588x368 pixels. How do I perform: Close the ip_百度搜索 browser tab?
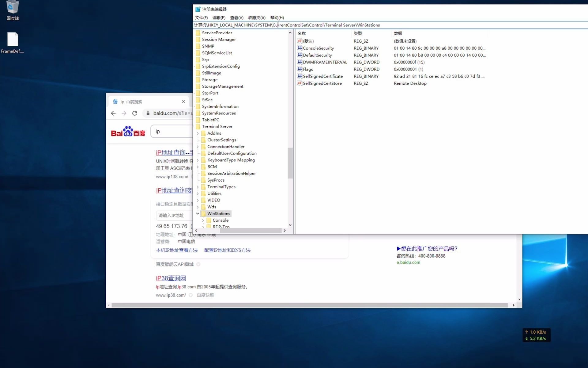click(x=183, y=102)
